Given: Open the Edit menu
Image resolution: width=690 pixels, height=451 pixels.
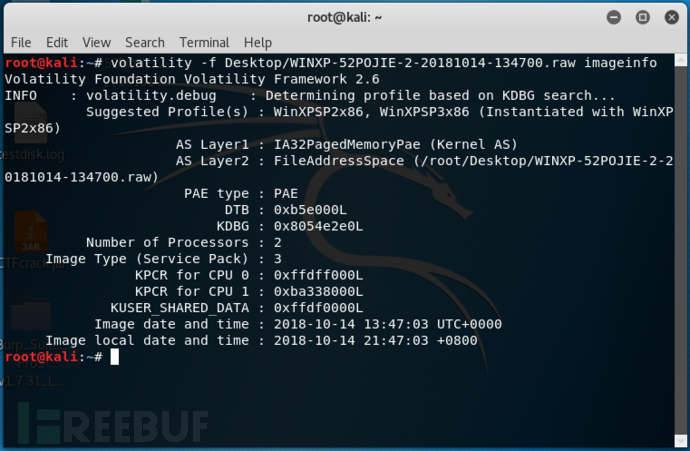Looking at the screenshot, I should pos(57,43).
